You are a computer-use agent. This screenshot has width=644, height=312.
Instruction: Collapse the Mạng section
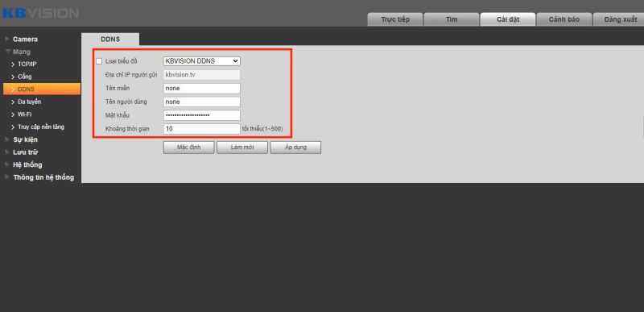tap(7, 52)
